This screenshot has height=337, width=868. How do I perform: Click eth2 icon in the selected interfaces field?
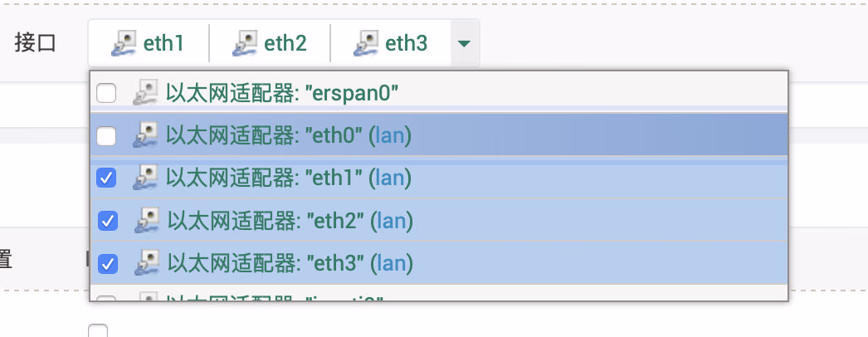pyautogui.click(x=246, y=43)
